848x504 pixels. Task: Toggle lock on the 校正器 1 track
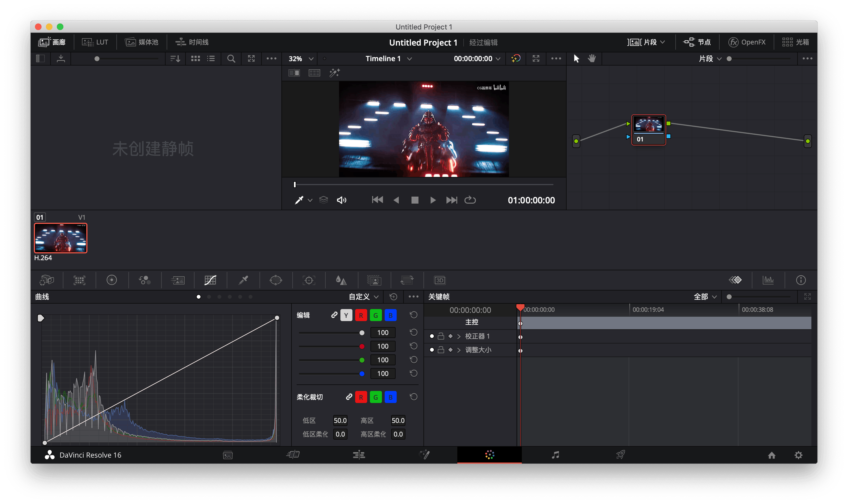(x=441, y=336)
